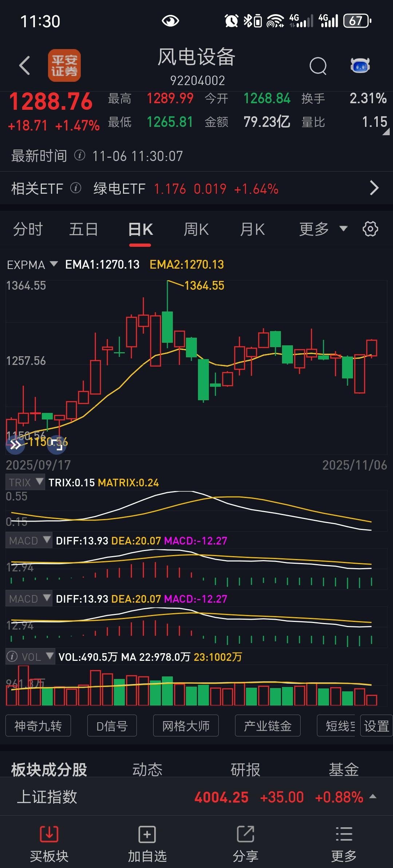The width and height of the screenshot is (393, 868).
Task: Tap the alarm clock status icon
Action: tap(231, 21)
